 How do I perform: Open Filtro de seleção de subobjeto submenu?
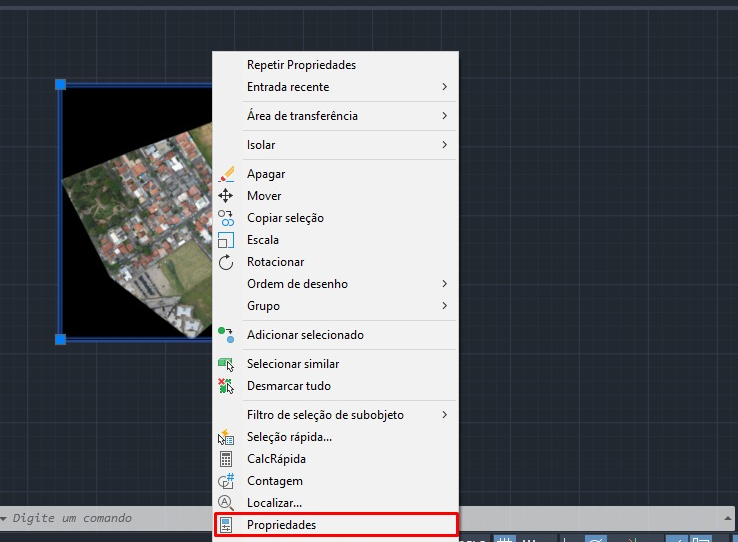point(336,415)
